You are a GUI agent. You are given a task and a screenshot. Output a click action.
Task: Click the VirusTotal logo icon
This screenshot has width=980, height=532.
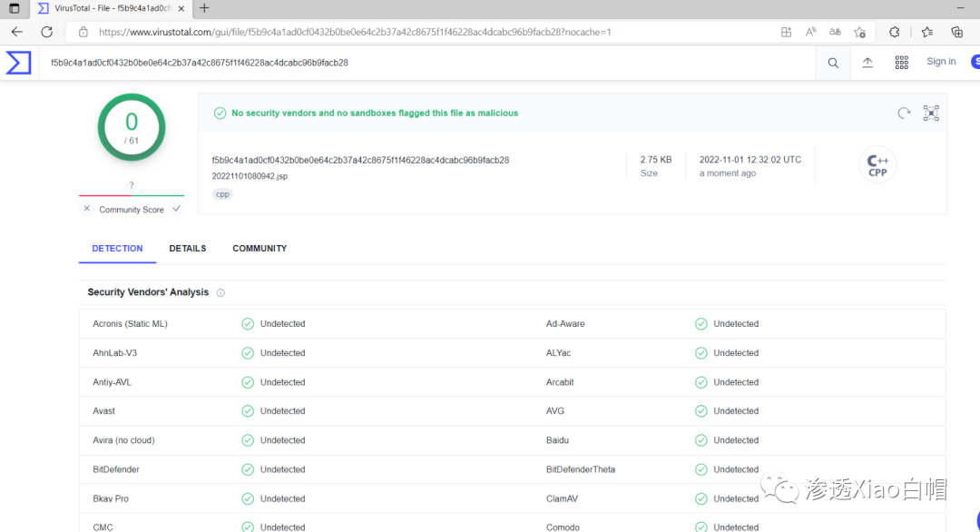[x=19, y=63]
